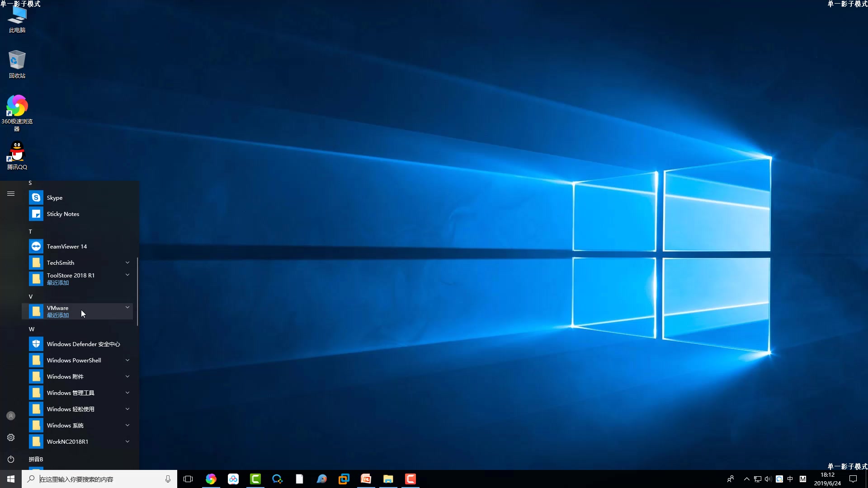This screenshot has height=488, width=868.
Task: Click the Task View taskbar button
Action: pyautogui.click(x=188, y=479)
